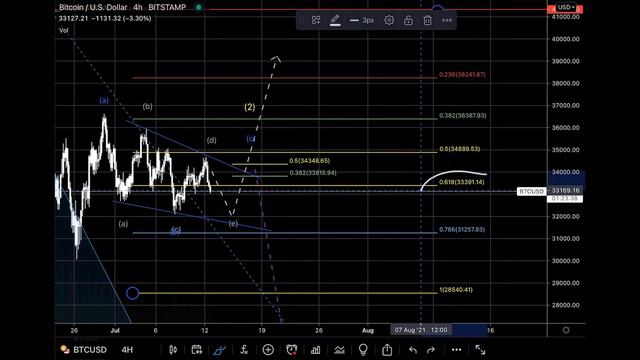Click the yellow (2) wave label

pos(250,107)
